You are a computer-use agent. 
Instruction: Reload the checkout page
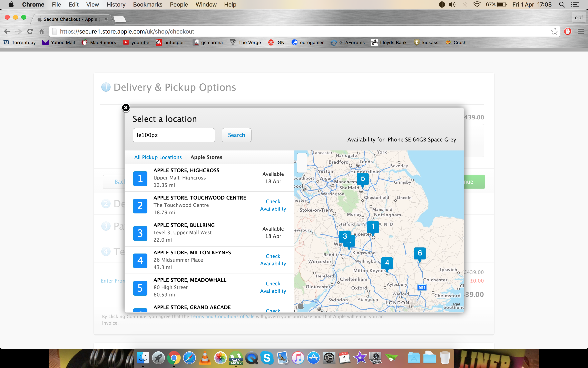pos(30,31)
